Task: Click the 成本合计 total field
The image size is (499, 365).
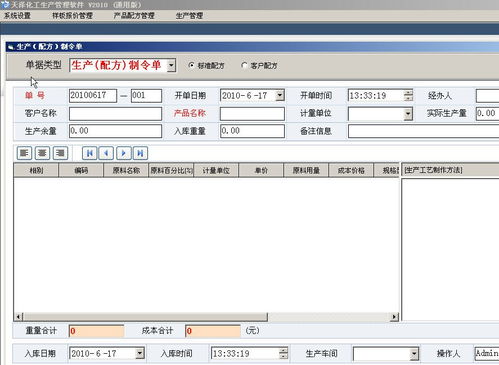Action: 213,331
